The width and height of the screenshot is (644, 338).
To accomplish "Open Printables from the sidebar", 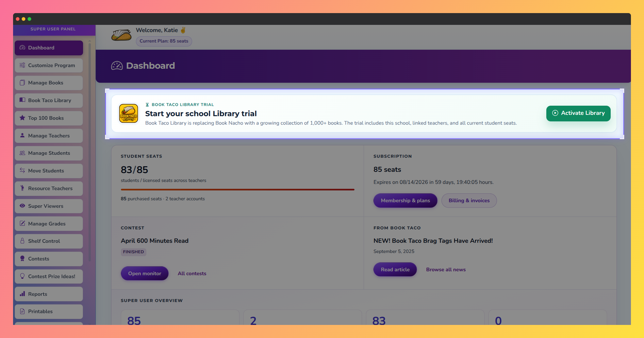I will pos(49,311).
